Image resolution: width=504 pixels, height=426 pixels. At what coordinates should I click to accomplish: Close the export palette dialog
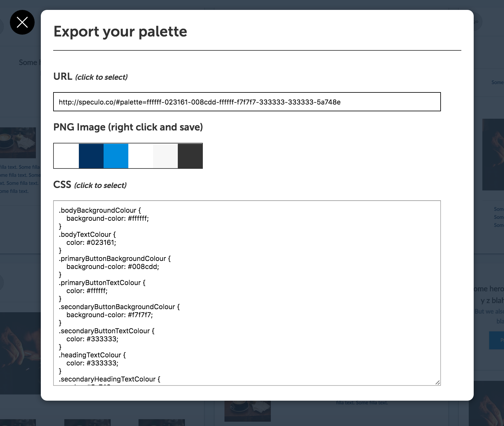(22, 22)
